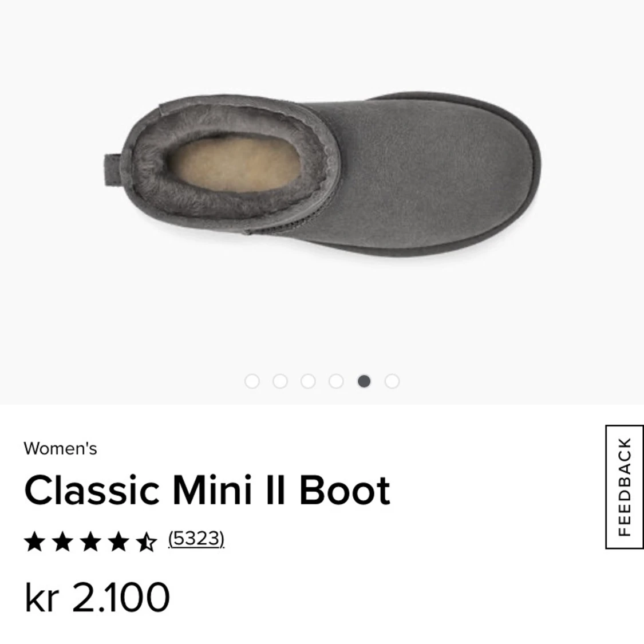Jump to the fourth carousel image dot
Viewport: 644px width, 644px height.
coord(336,381)
